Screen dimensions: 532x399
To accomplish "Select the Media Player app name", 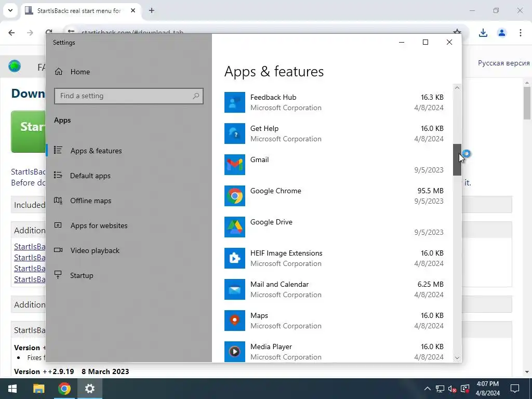I will [x=271, y=347].
